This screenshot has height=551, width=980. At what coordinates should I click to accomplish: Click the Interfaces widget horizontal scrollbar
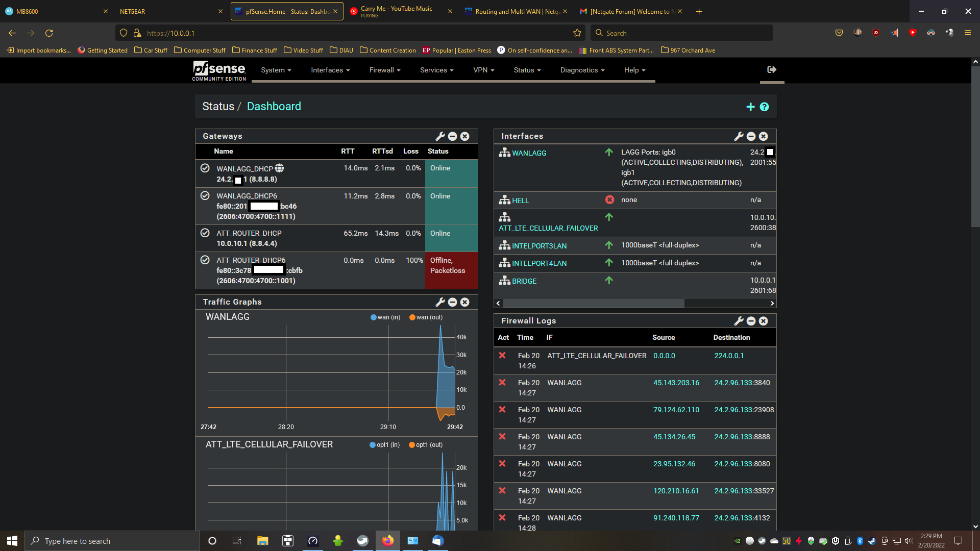coord(593,303)
